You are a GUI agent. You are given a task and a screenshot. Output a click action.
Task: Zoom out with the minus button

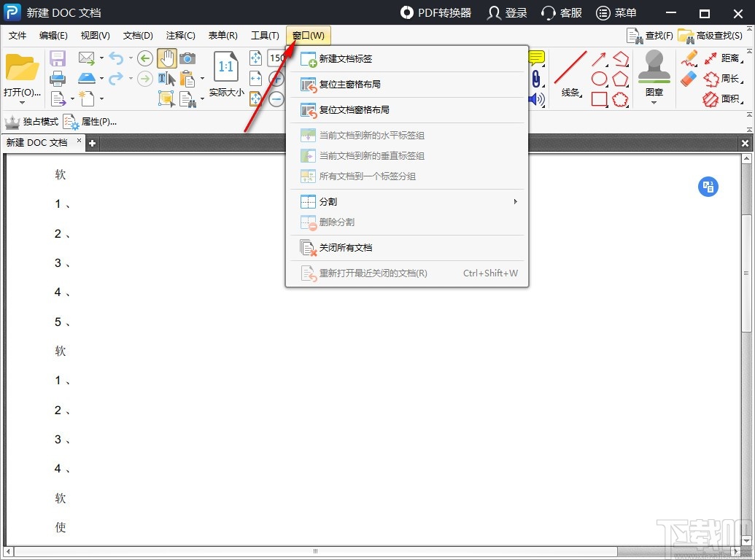tap(277, 98)
